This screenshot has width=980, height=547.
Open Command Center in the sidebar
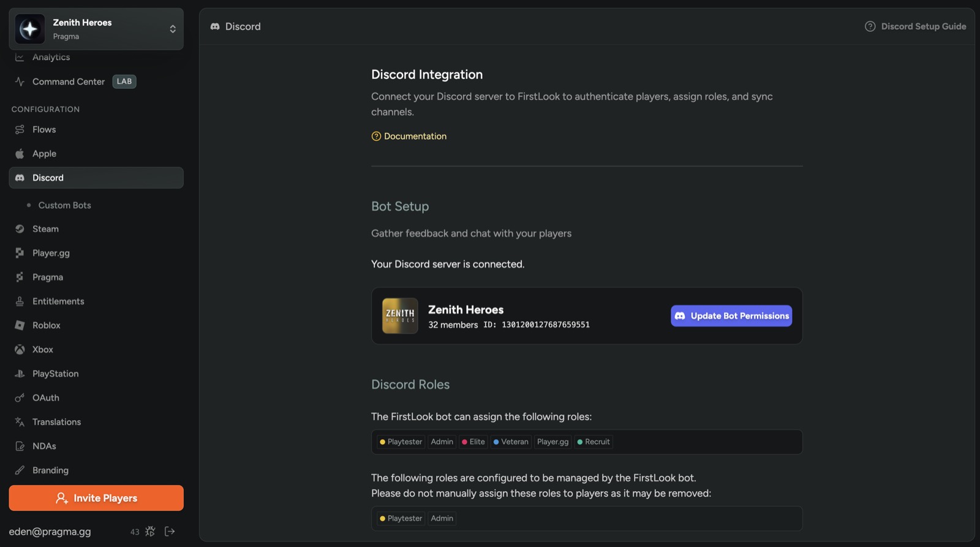(x=69, y=81)
